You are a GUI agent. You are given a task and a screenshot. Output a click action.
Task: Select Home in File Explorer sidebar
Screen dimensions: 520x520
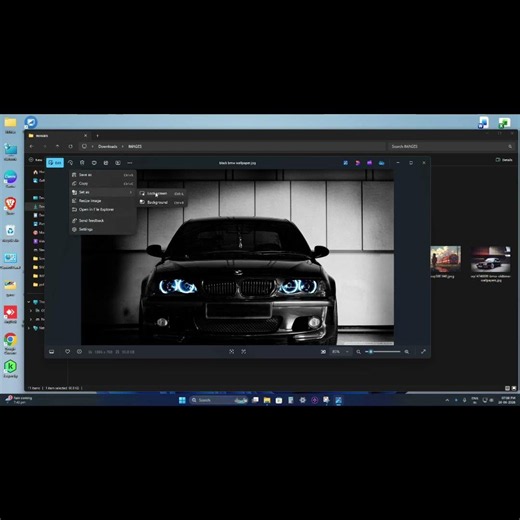38,172
